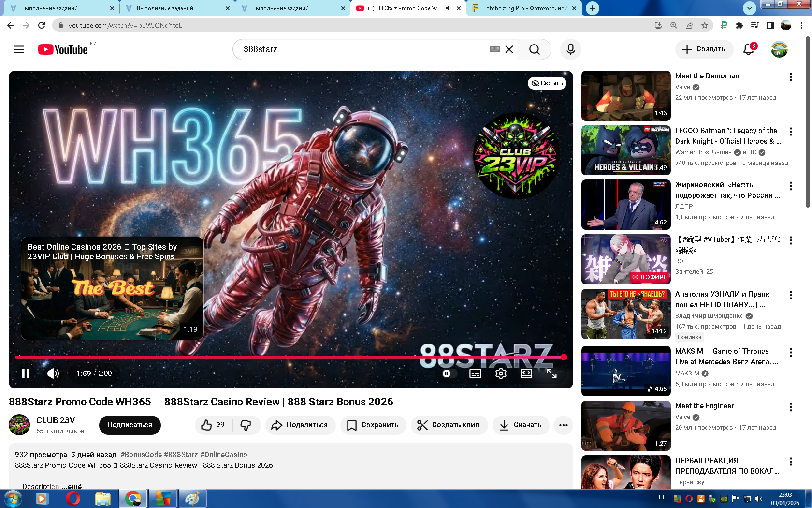Screen dimensions: 812x508
Task: Click the red video progress bar
Action: [290, 357]
